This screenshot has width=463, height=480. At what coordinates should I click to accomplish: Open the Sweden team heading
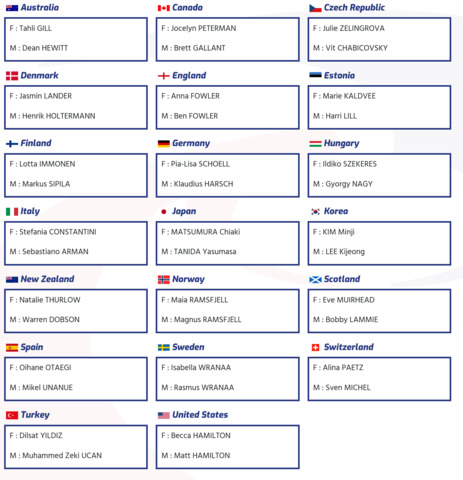188,347
